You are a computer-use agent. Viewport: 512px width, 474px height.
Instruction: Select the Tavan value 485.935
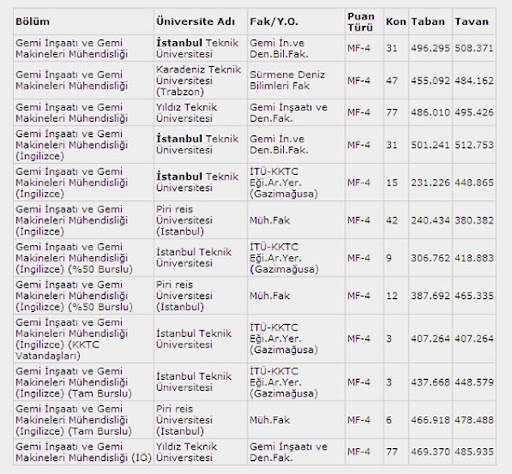[474, 452]
